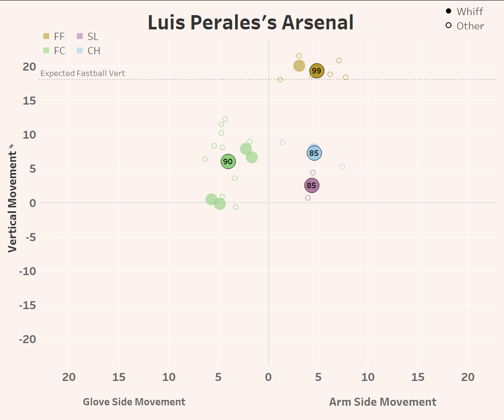The width and height of the screenshot is (504, 420).
Task: Click the FF gold legend swatch
Action: (x=46, y=37)
